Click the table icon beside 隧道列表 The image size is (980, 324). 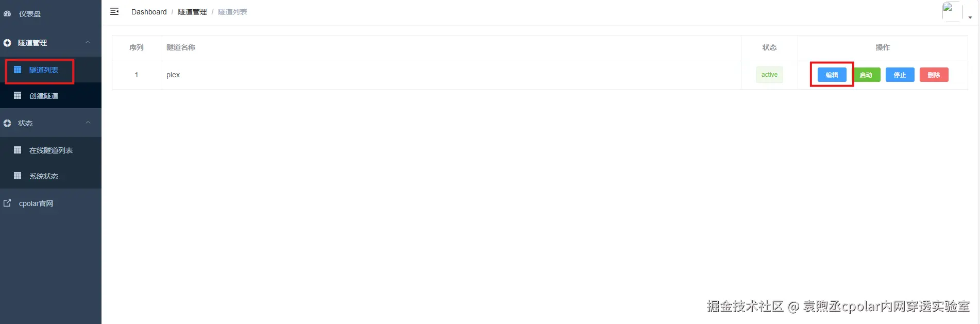click(x=18, y=70)
